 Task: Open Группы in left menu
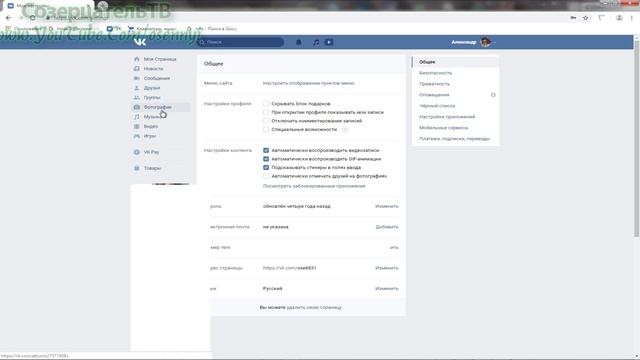pos(151,98)
